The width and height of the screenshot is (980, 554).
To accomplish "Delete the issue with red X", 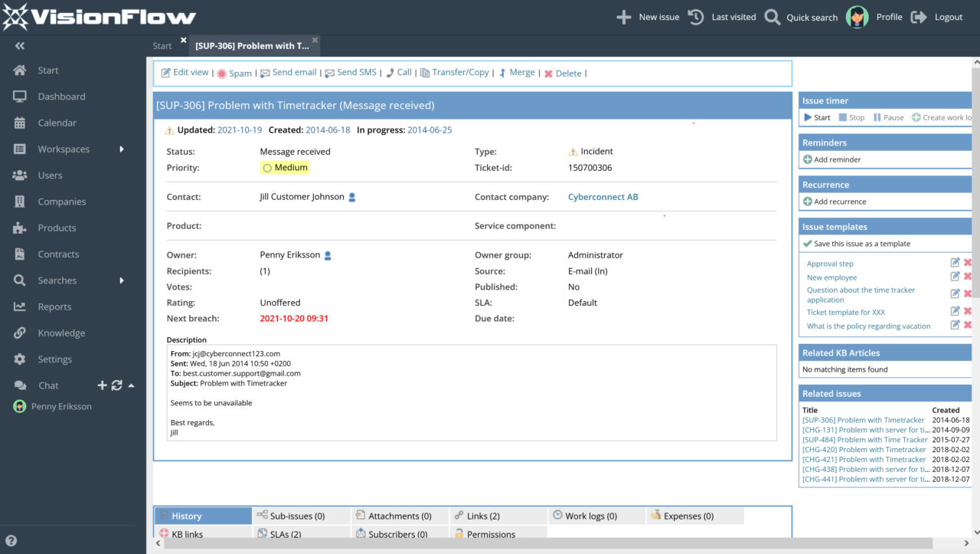I will 548,74.
